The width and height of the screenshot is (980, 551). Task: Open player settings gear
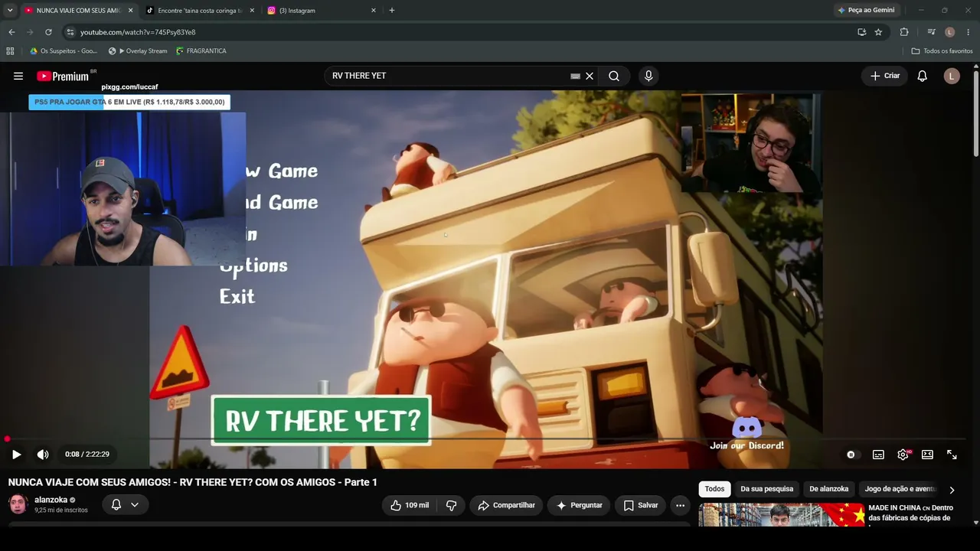click(x=903, y=455)
